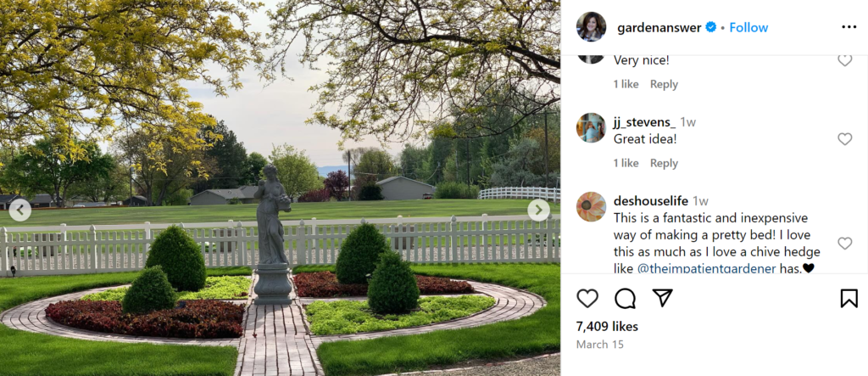Go to previous photo arrow

20,210
